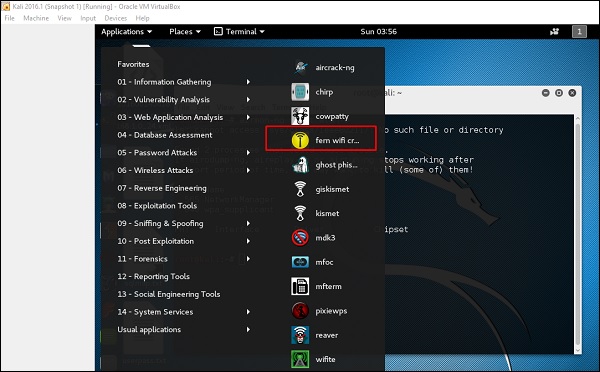This screenshot has height=372, width=600.
Task: Click aircrack-ng label text
Action: (x=335, y=68)
